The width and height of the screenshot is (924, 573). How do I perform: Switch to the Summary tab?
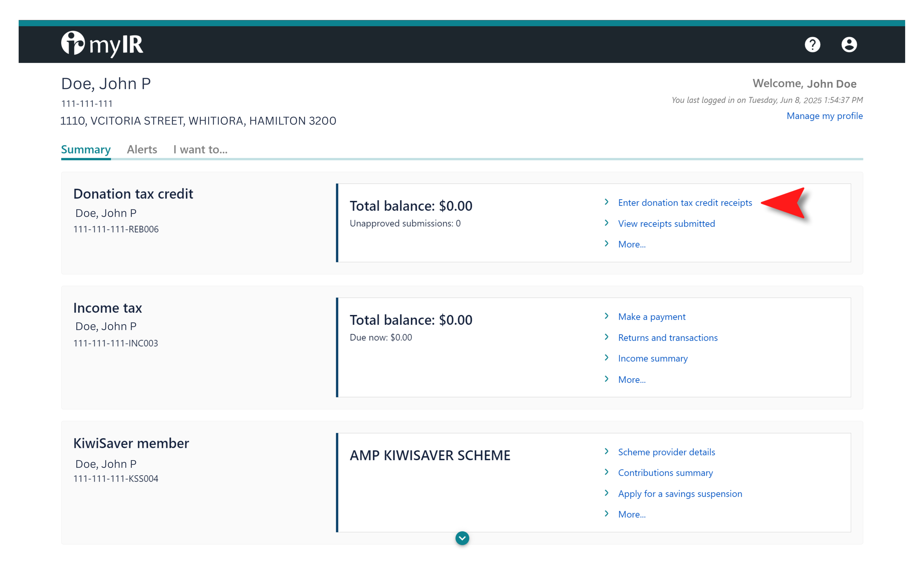click(86, 149)
